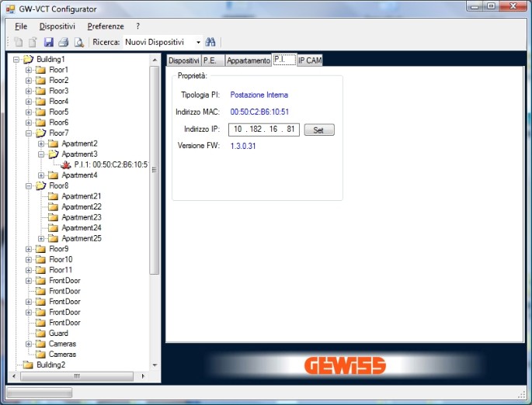
Task: Click the red P.I.1 device icon
Action: point(65,164)
